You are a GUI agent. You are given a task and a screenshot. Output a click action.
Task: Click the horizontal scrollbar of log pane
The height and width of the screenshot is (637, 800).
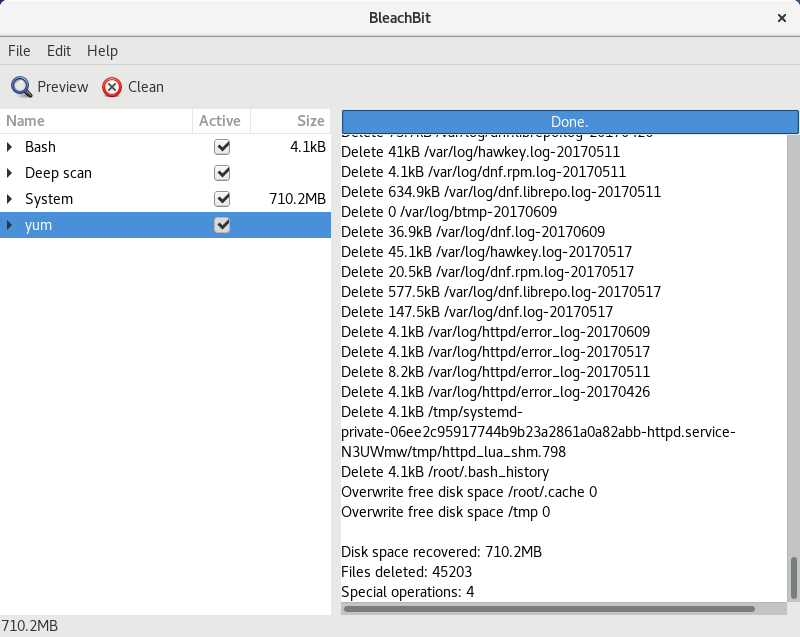click(549, 609)
